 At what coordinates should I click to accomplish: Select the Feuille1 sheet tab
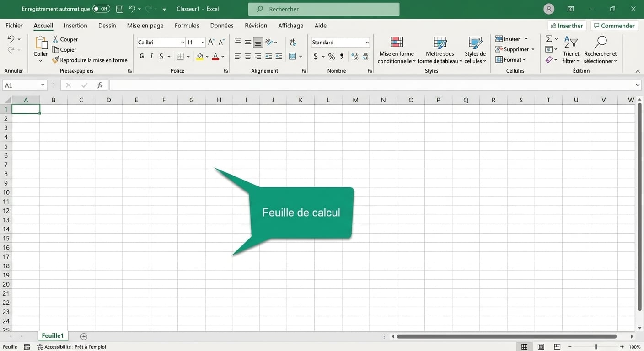53,336
